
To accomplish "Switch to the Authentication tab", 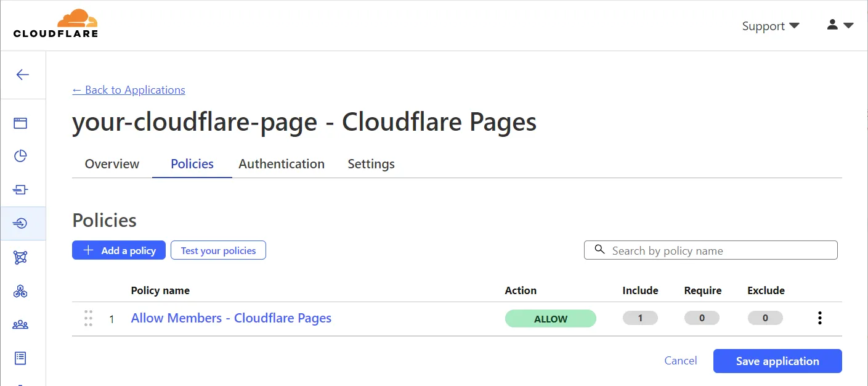I will click(x=282, y=164).
